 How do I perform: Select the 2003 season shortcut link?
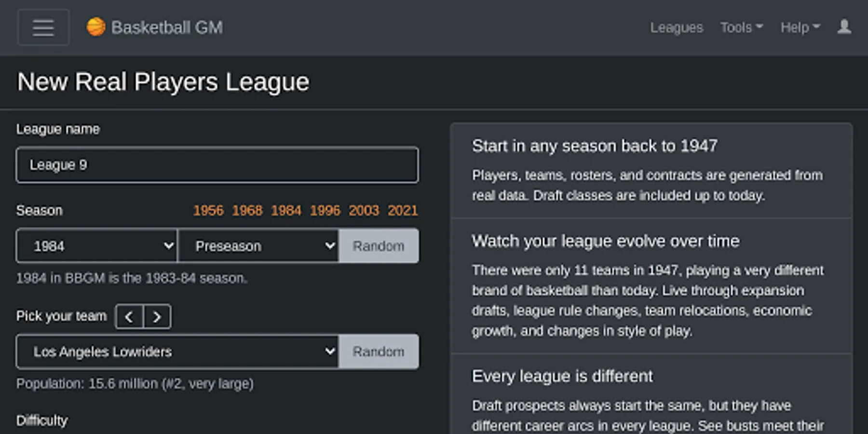click(364, 211)
